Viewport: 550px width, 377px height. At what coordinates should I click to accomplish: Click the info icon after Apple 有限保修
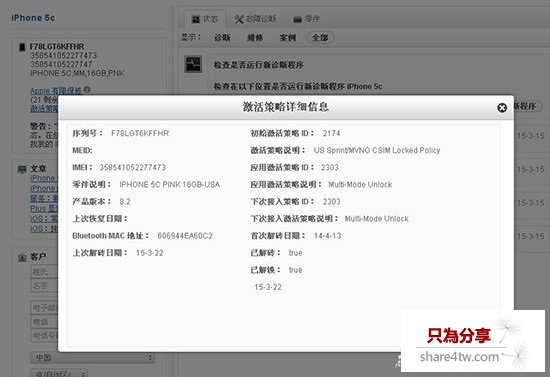tap(87, 90)
